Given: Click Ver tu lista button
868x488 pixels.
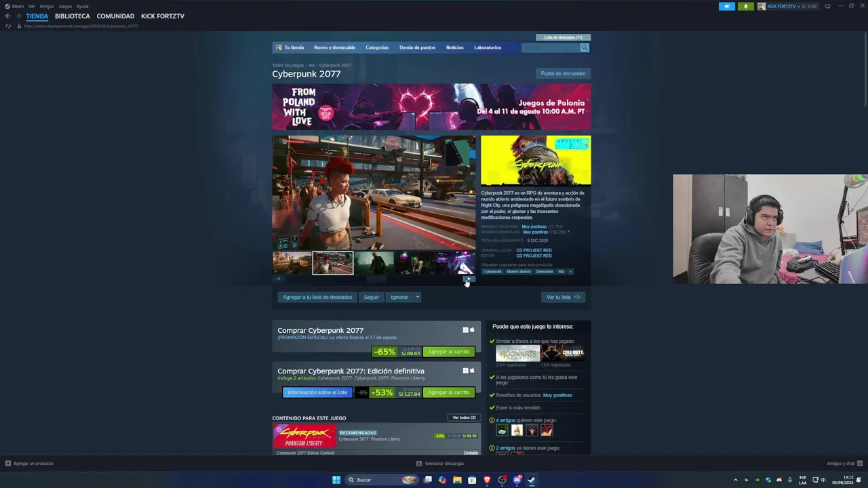Looking at the screenshot, I should 564,297.
